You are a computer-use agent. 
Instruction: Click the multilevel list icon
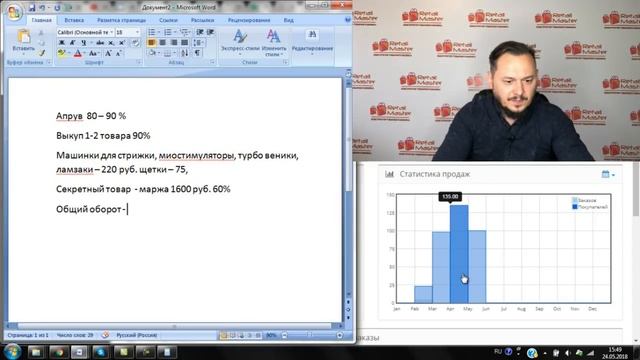point(184,32)
